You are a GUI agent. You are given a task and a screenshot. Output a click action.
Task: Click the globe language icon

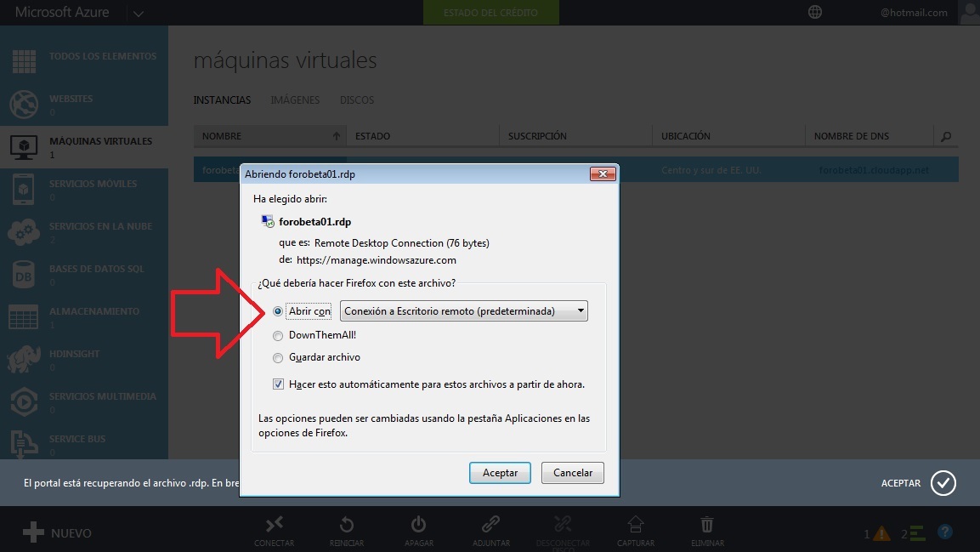click(x=815, y=12)
